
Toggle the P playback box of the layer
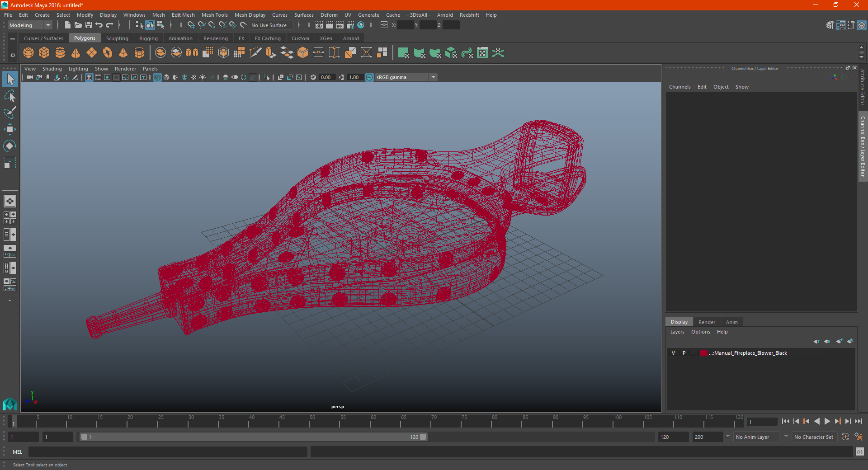pyautogui.click(x=684, y=353)
